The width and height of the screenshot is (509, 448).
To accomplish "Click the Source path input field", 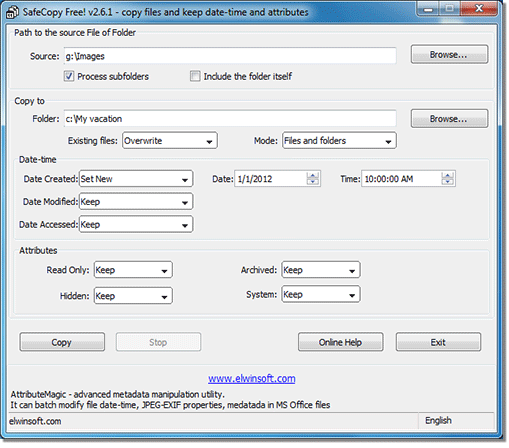I will tap(230, 56).
